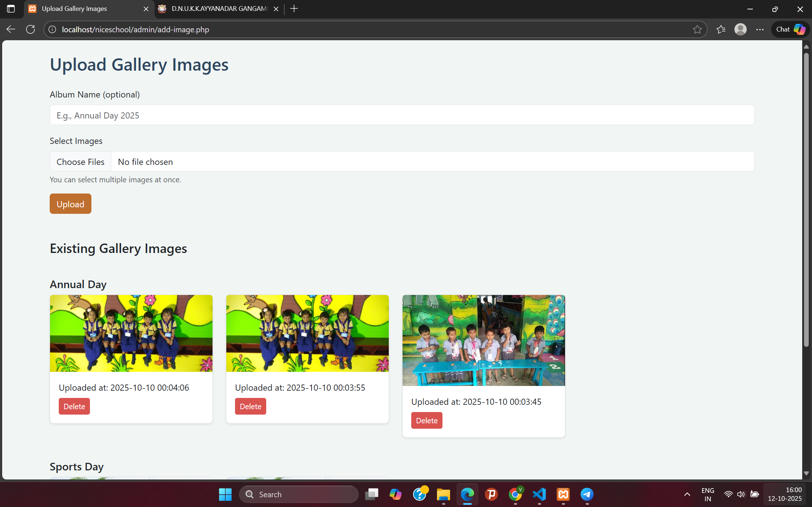Image resolution: width=812 pixels, height=507 pixels.
Task: Delete image uploaded at 00:03:45
Action: [426, 420]
